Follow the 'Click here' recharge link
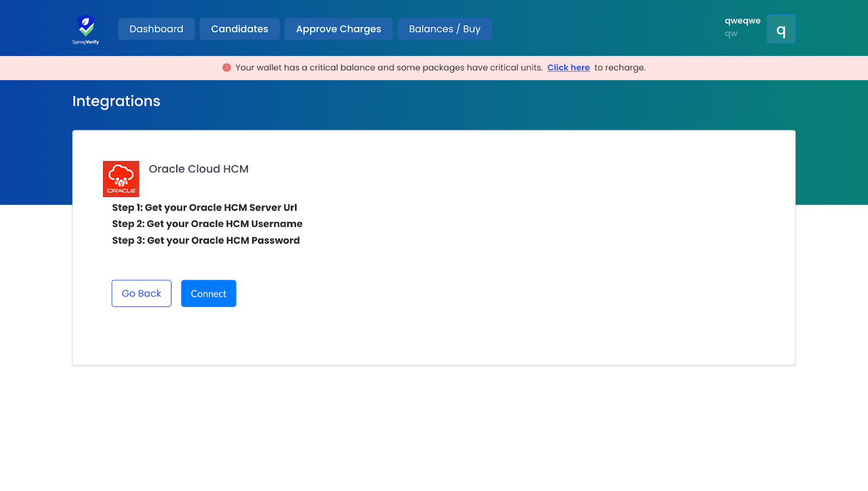 pos(568,67)
